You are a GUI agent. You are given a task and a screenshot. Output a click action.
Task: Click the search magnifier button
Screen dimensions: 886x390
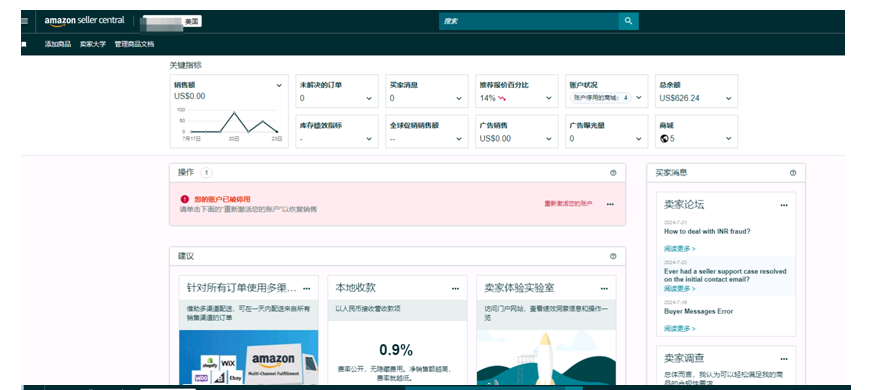[628, 21]
